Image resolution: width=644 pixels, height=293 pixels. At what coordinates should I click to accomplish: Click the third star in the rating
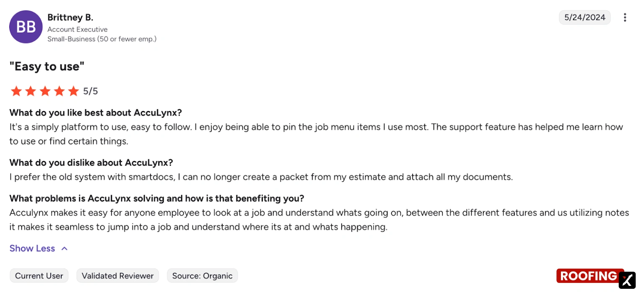(x=45, y=91)
